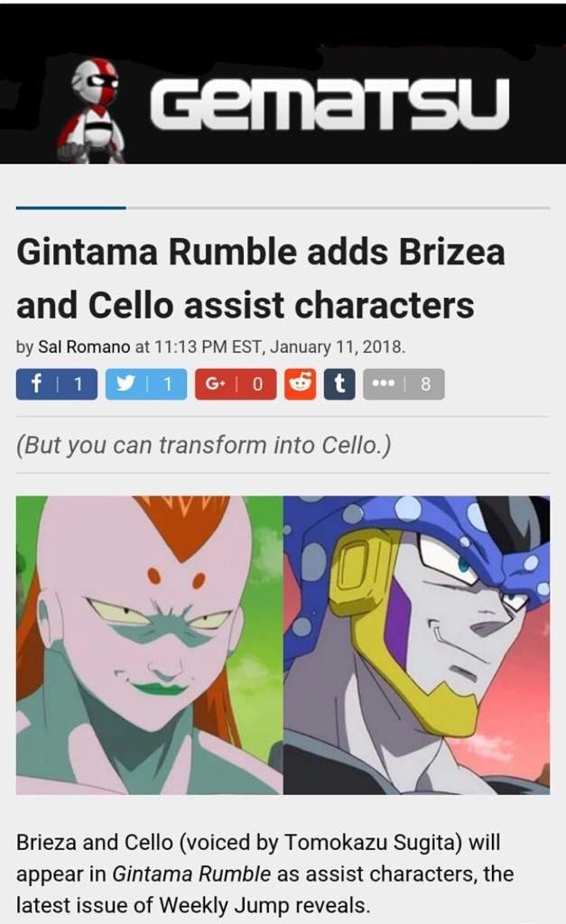Screen dimensions: 566x924
Task: Click the italic subtitle about Cello
Action: pos(203,445)
